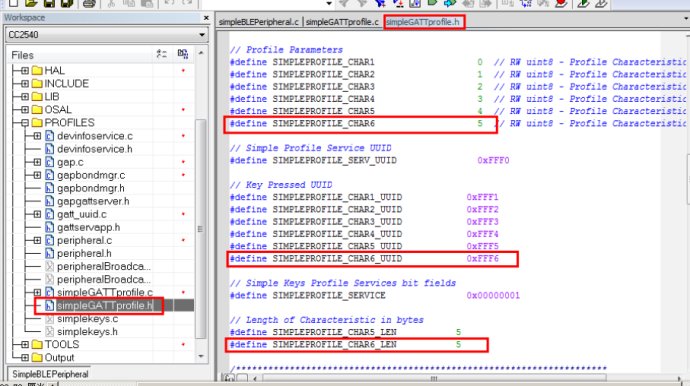Open devinfoservice.c file icon in tree

(50, 136)
